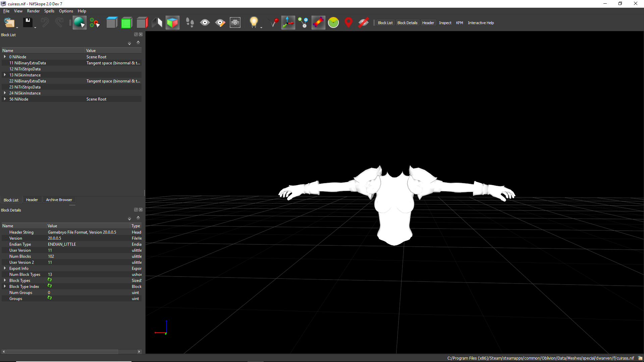Click the Header toolbar button
Screen dimensions: 644x362
(428, 23)
